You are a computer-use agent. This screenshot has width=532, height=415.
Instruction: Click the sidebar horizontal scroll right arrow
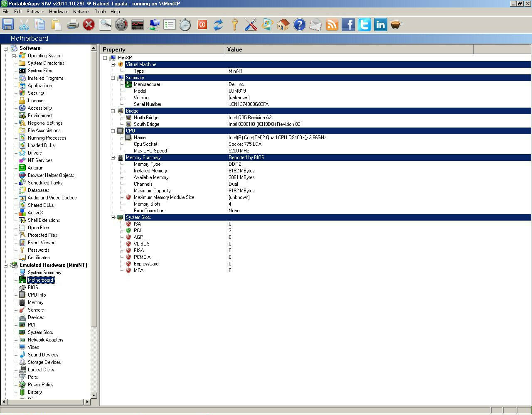87,402
